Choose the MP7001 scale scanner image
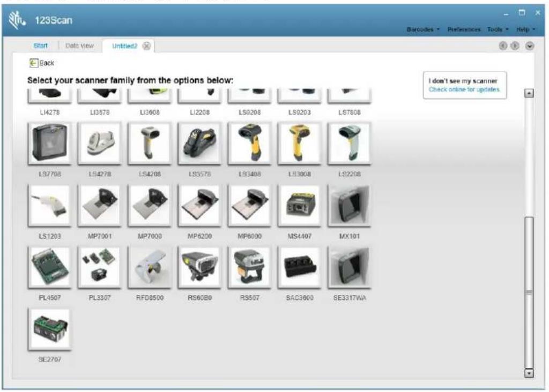This screenshot has width=549, height=392. tap(100, 206)
